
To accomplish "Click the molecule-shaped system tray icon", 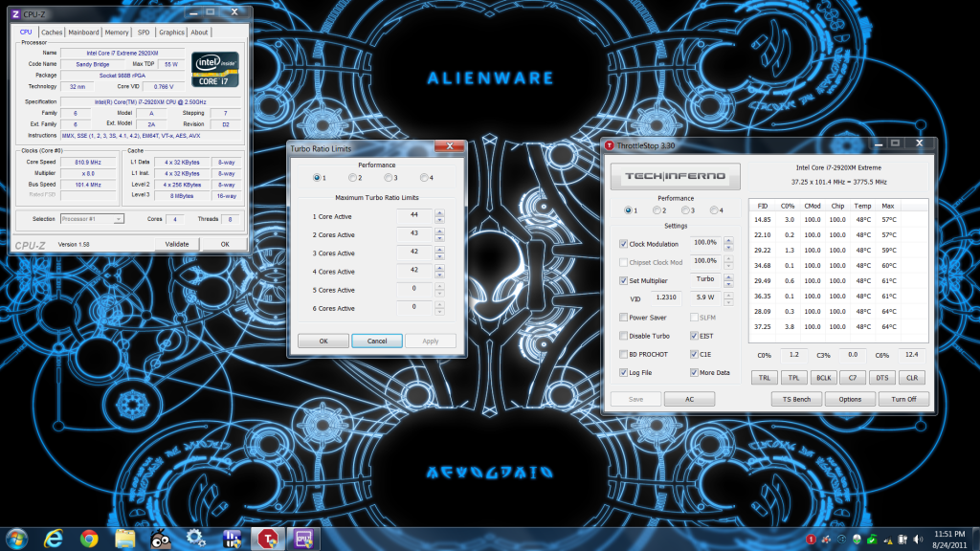I will 826,540.
